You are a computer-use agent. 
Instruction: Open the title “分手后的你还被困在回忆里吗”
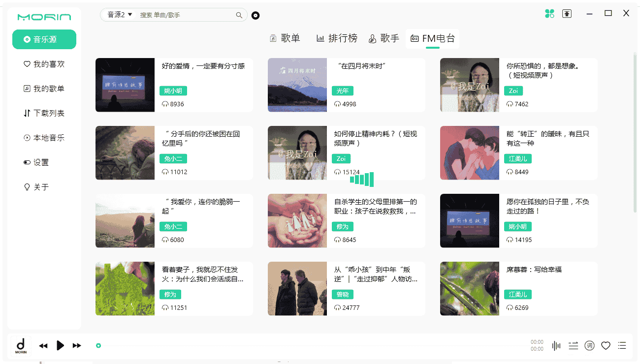tap(202, 138)
